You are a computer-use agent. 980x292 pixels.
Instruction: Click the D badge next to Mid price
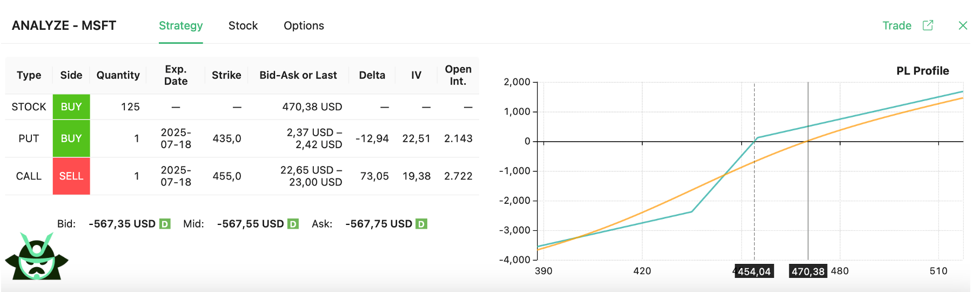(x=293, y=224)
